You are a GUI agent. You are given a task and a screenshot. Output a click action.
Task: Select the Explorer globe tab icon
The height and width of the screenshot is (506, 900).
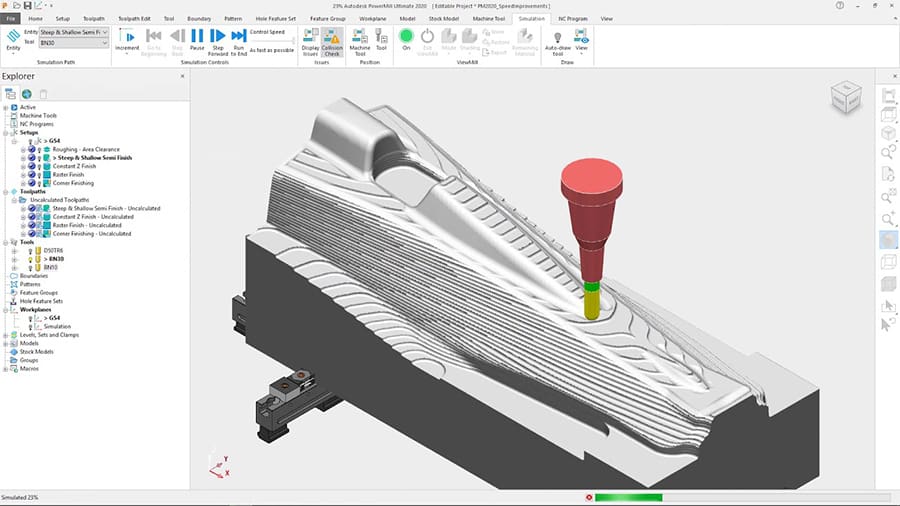pyautogui.click(x=26, y=94)
